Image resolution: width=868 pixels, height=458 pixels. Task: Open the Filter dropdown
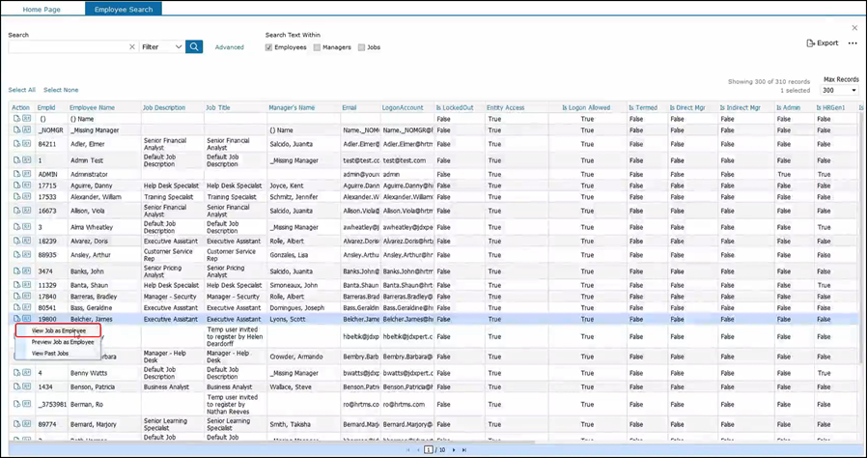coord(161,46)
